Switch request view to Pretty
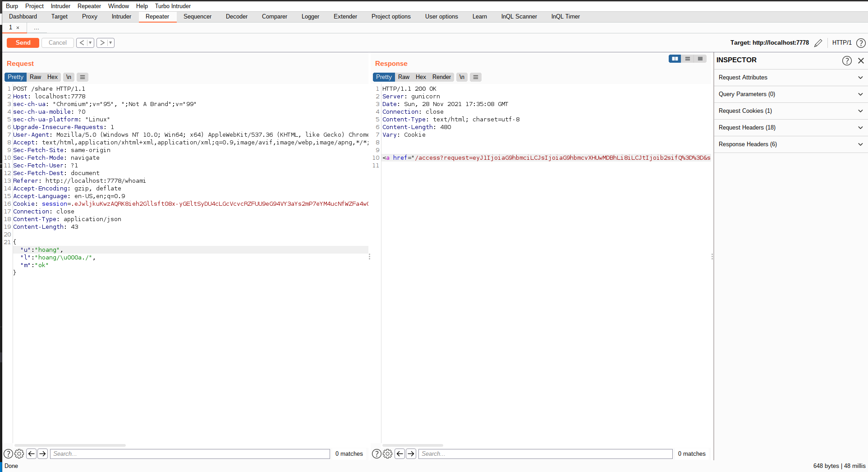Viewport: 868px width, 472px height. (x=15, y=77)
